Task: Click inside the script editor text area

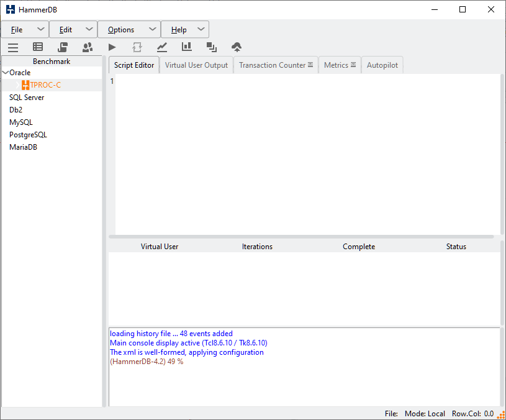Action: coord(308,154)
